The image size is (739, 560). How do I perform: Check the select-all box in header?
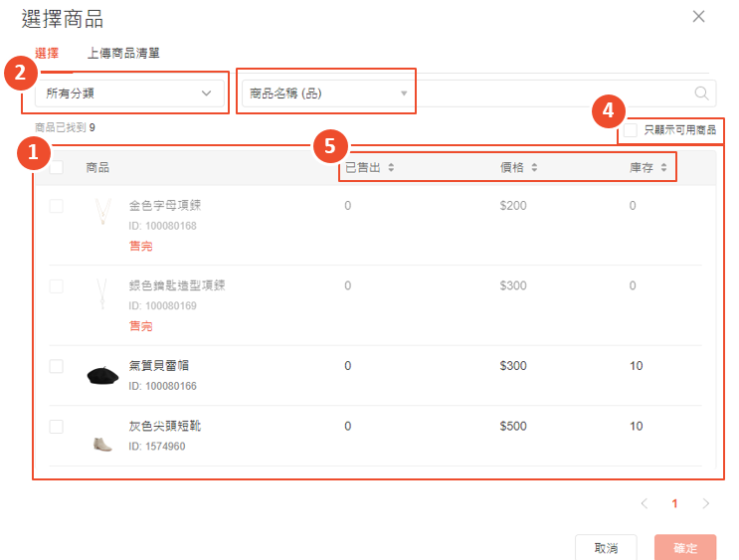56,167
